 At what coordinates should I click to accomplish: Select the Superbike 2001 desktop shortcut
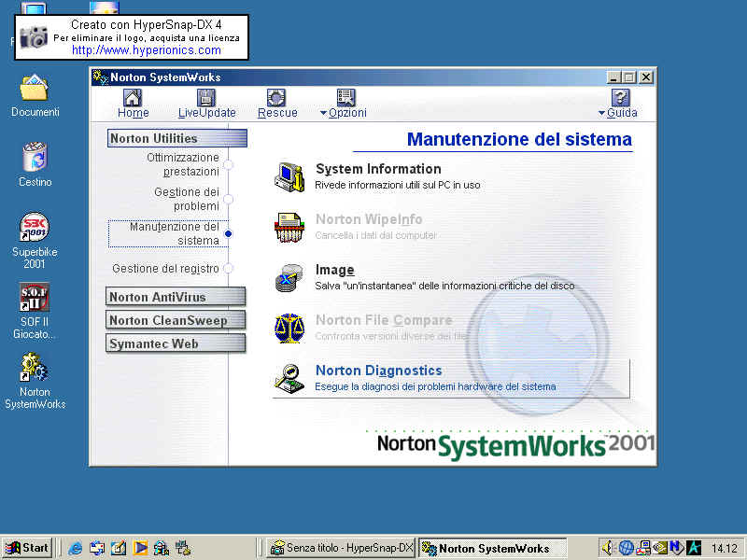[x=35, y=241]
